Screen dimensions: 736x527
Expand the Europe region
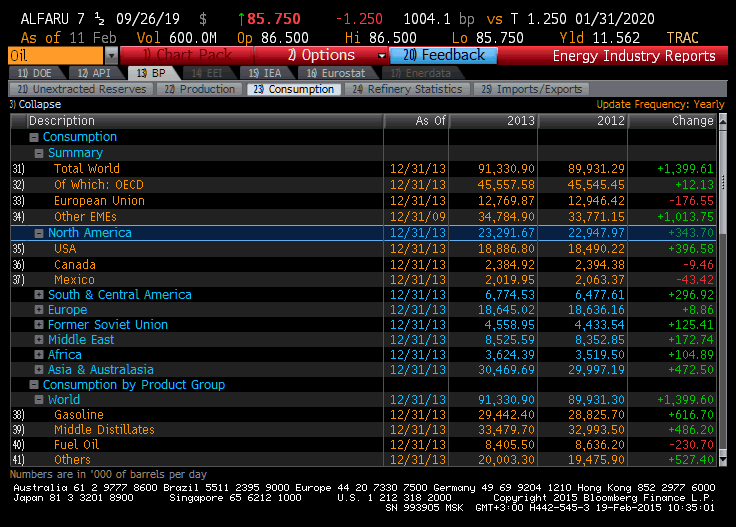39,310
